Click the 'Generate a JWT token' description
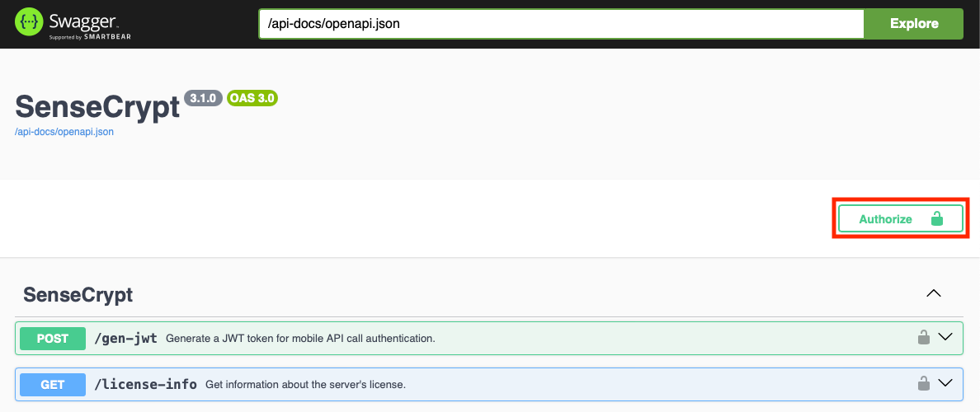Viewport: 980px width, 412px height. tap(300, 339)
